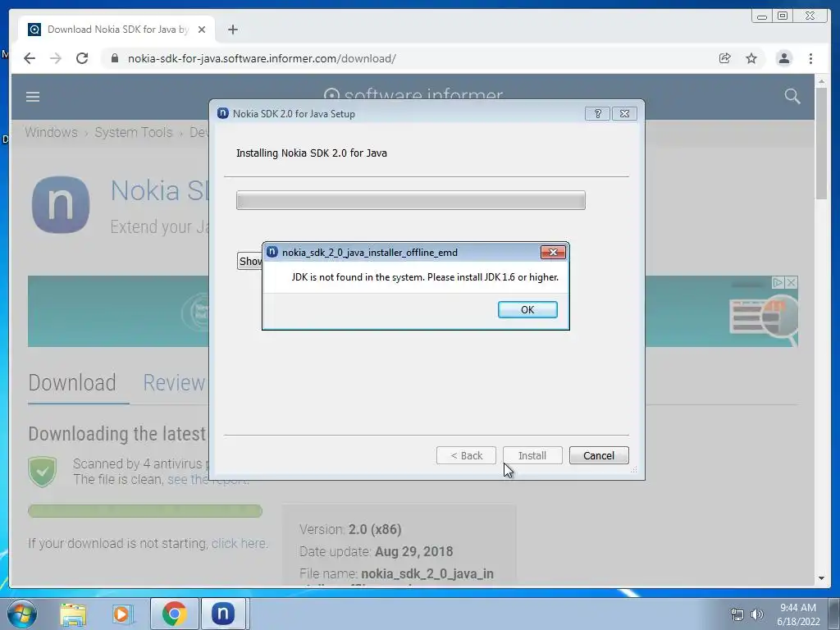Click the green antivirus shield icon
The image size is (840, 630).
coord(43,472)
